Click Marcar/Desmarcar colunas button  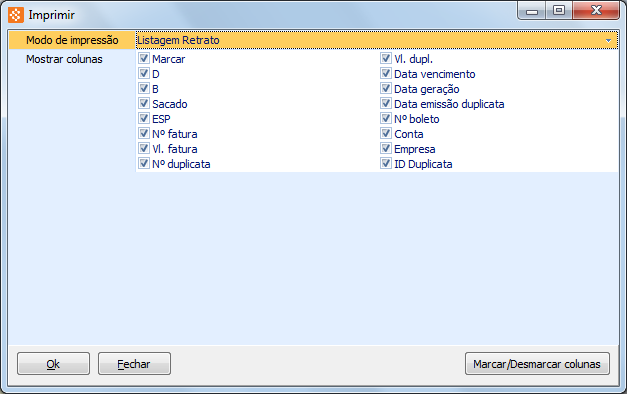tap(537, 364)
